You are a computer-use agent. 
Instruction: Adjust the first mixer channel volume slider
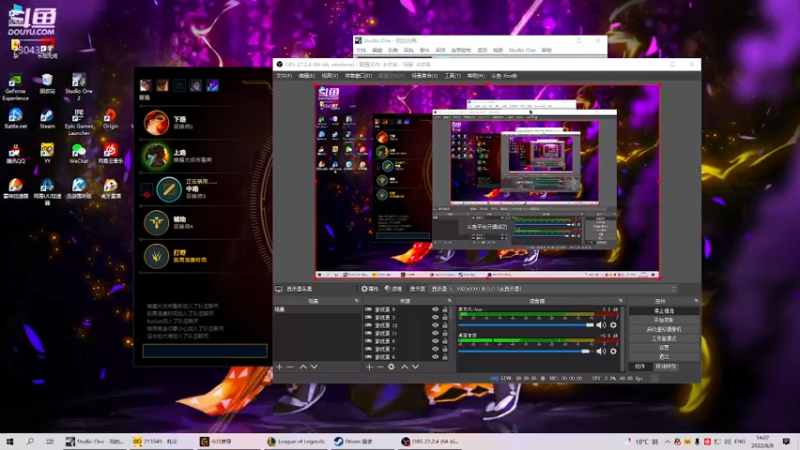tap(526, 325)
